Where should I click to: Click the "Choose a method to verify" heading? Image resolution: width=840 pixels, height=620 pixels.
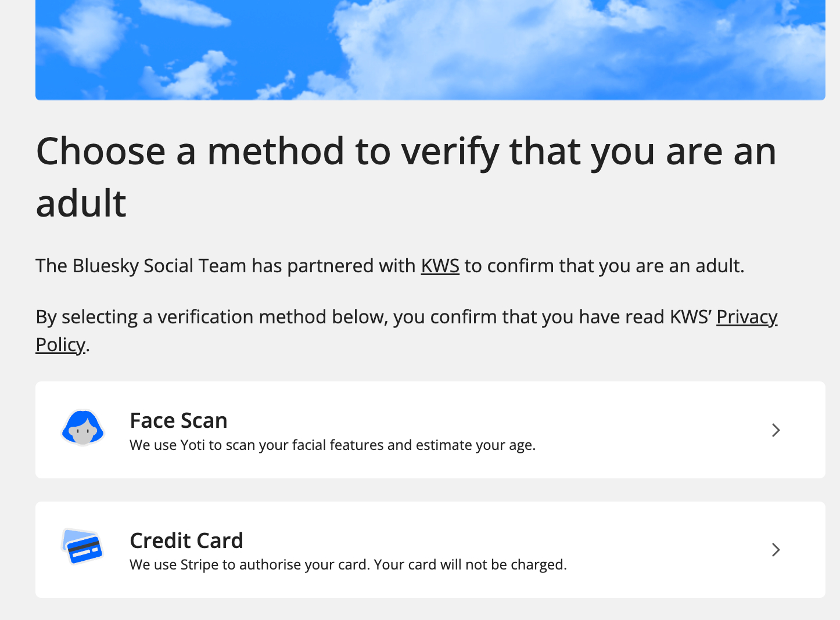click(x=405, y=152)
